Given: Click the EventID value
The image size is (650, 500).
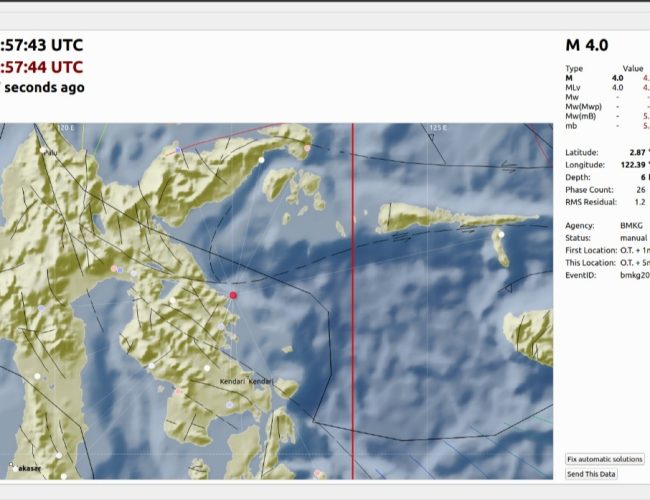Looking at the screenshot, I should pyautogui.click(x=635, y=275).
